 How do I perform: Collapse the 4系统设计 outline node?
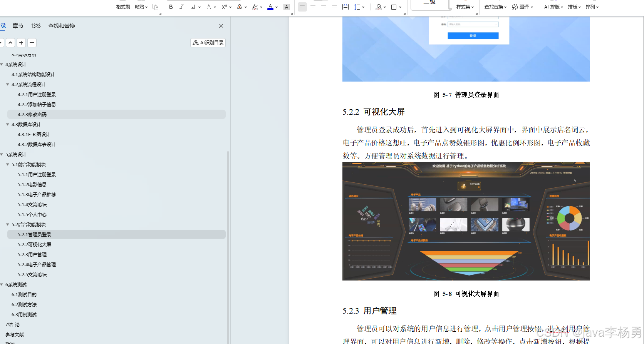[x=2, y=65]
